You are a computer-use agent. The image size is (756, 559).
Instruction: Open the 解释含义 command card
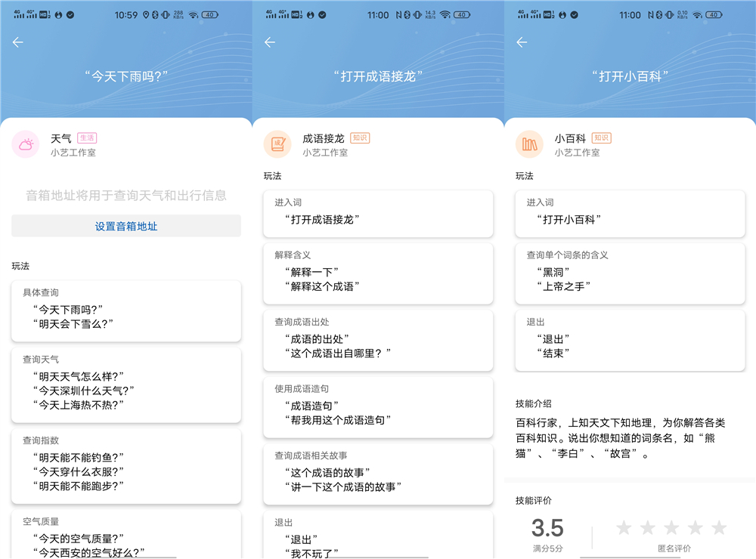click(378, 271)
